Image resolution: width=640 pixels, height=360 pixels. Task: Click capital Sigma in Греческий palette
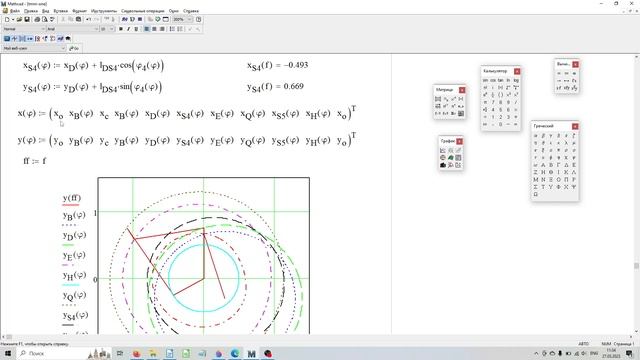pyautogui.click(x=536, y=187)
